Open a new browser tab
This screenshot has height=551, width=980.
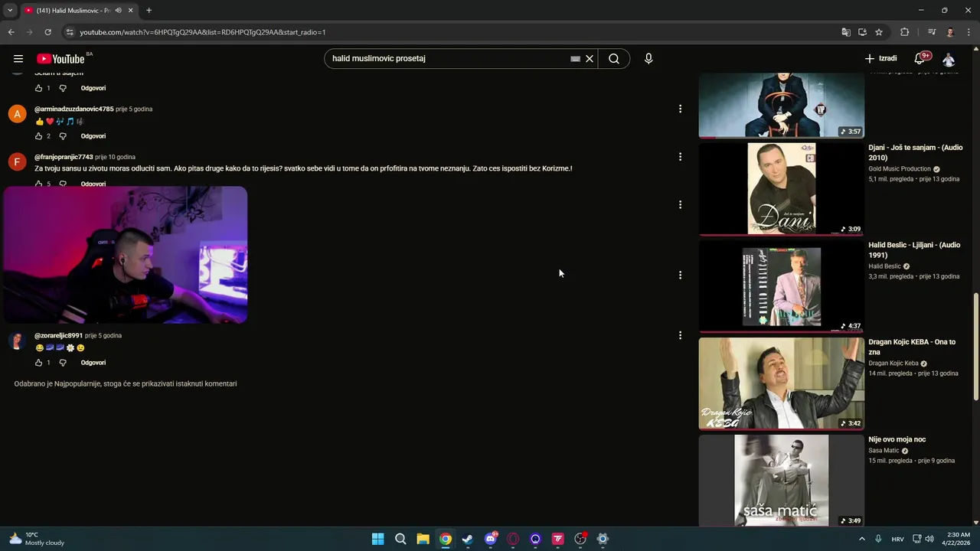click(149, 11)
